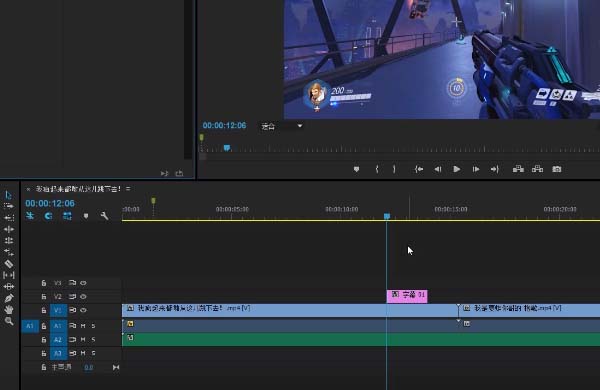Click the timeline Add Marker icon

point(86,216)
